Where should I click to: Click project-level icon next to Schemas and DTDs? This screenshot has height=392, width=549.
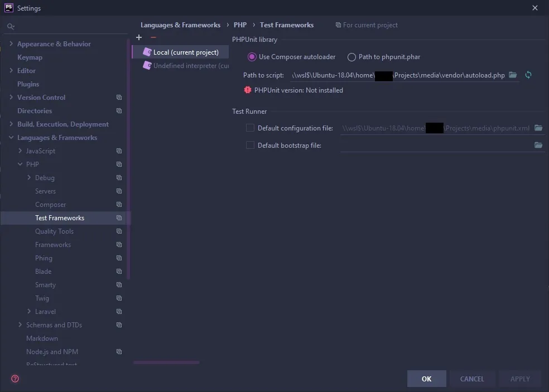(x=119, y=325)
